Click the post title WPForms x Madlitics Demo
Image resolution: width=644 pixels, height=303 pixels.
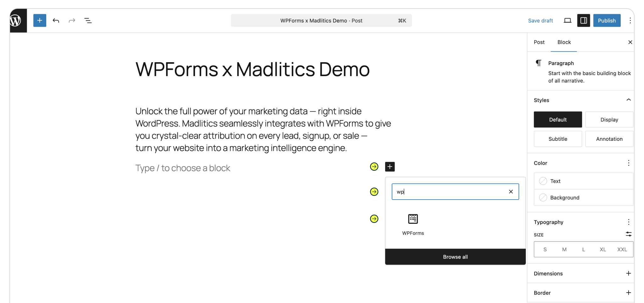coord(253,69)
